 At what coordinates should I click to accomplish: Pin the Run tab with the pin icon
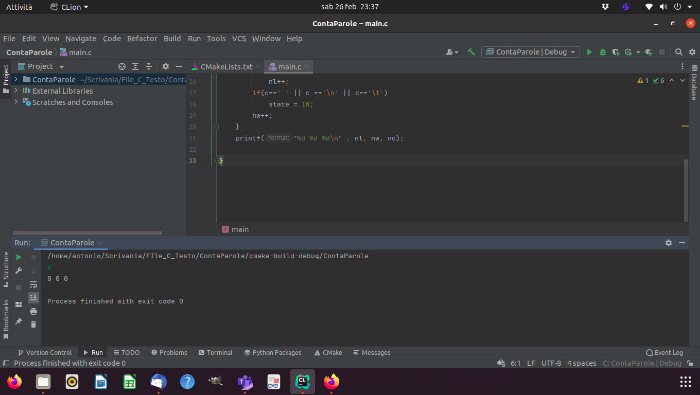(x=19, y=321)
